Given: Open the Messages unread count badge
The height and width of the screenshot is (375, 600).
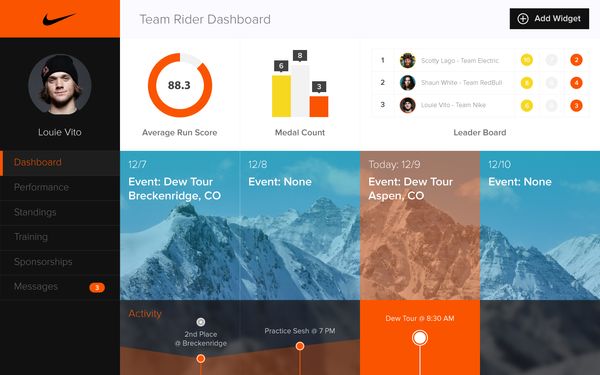Looking at the screenshot, I should coord(97,287).
